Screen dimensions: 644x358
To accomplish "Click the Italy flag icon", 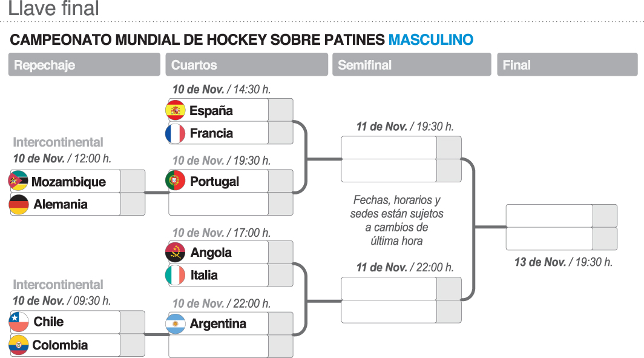I will [176, 275].
